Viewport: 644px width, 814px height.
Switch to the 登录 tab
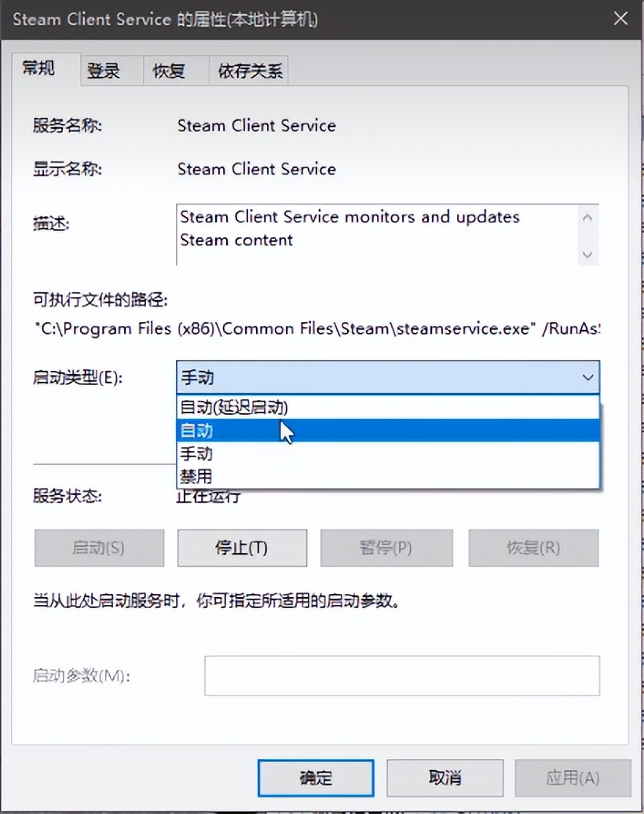pyautogui.click(x=112, y=70)
